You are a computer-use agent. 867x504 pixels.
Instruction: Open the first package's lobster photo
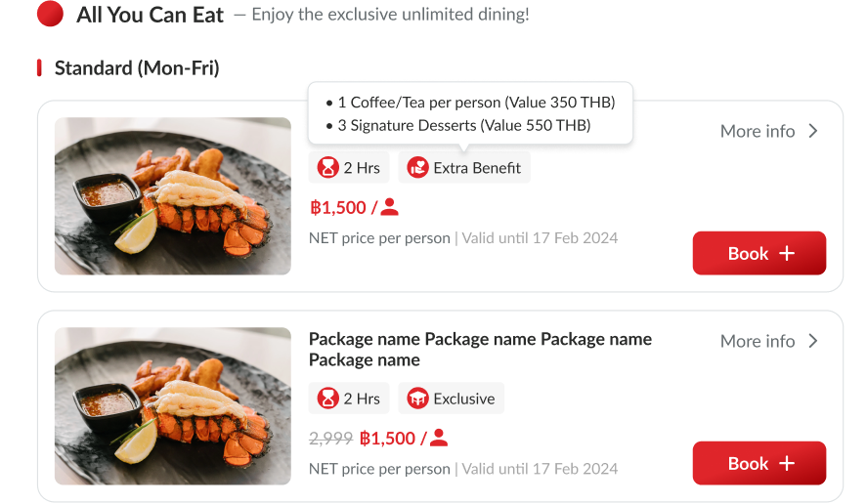173,195
